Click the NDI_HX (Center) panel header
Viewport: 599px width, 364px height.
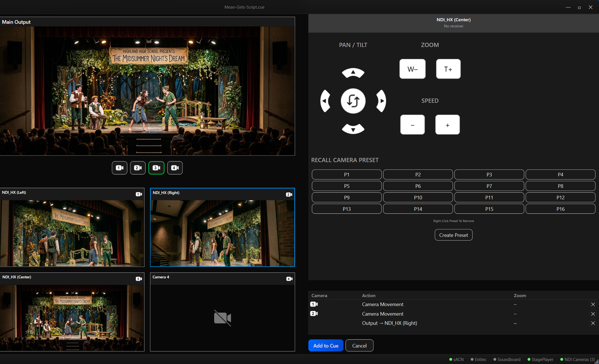[x=453, y=23]
